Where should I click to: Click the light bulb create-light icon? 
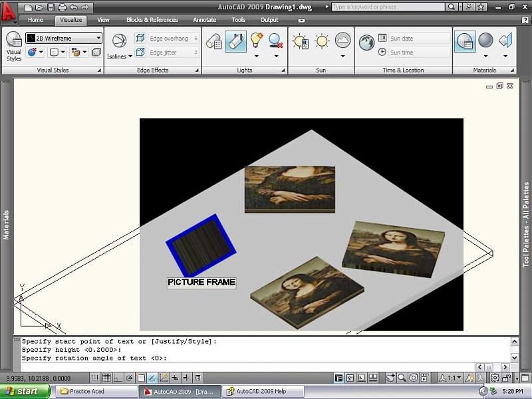(257, 41)
